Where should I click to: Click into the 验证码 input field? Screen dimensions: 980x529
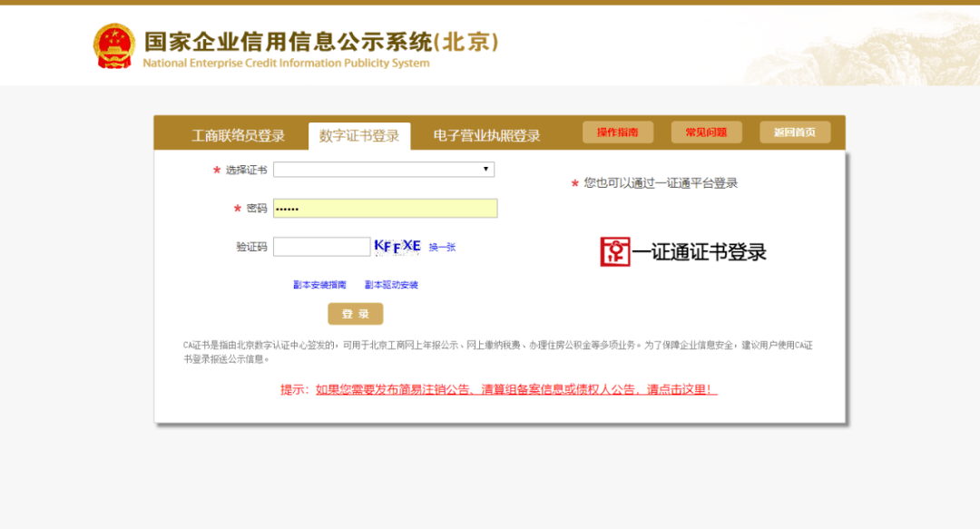pos(321,247)
